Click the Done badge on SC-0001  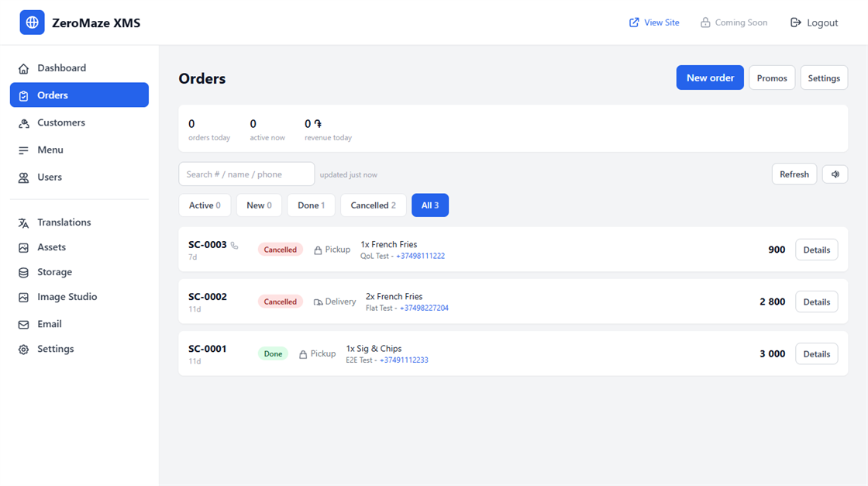pos(273,353)
